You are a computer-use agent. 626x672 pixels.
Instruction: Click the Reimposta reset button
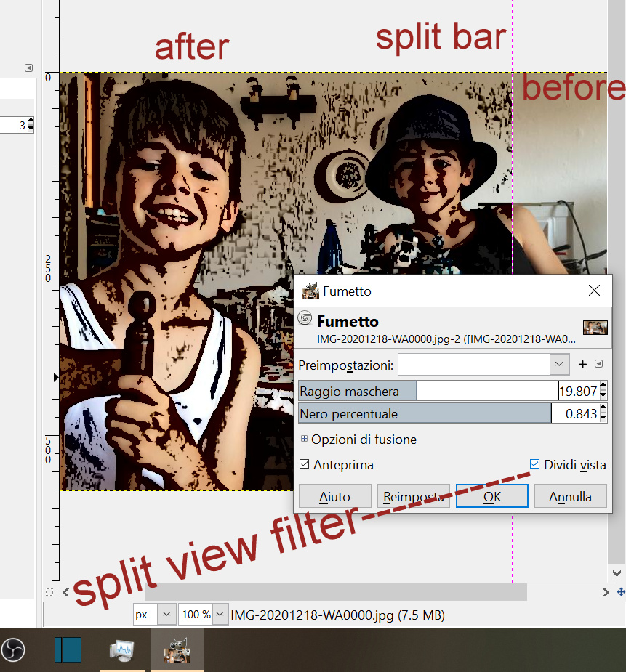413,496
